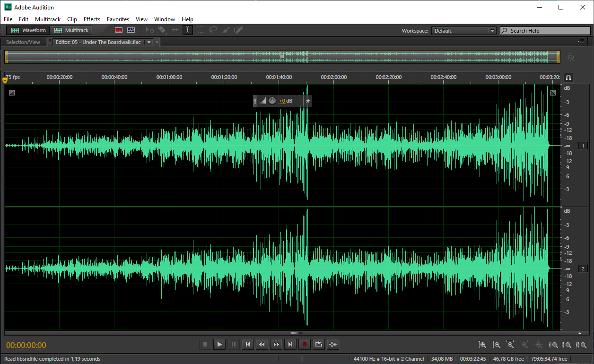Toggle channel 1 enable button
594x364 pixels.
click(583, 146)
